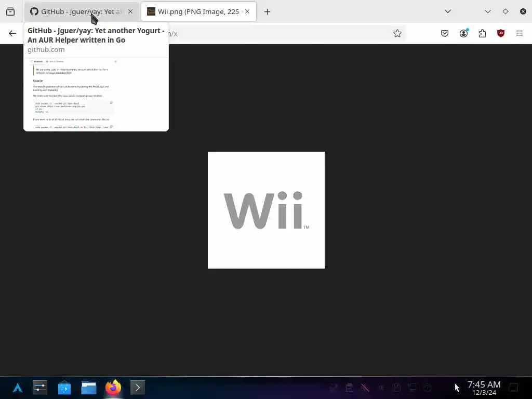
Task: Click the GitHub tab preview thumbnail
Action: (96, 95)
